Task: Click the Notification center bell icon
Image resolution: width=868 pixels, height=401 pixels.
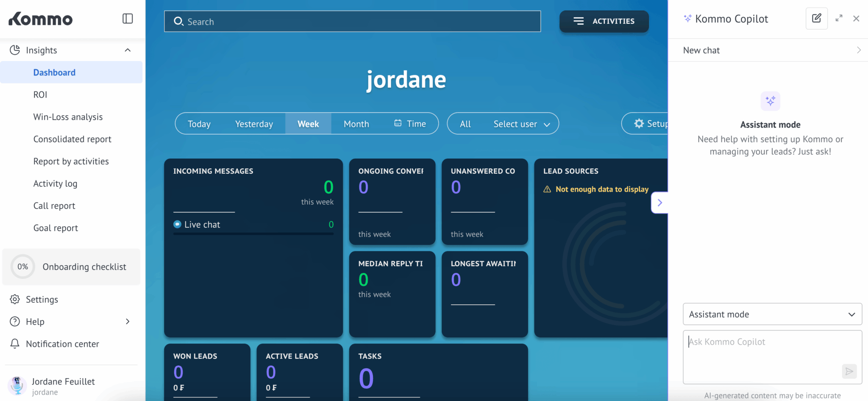Action: (x=15, y=344)
